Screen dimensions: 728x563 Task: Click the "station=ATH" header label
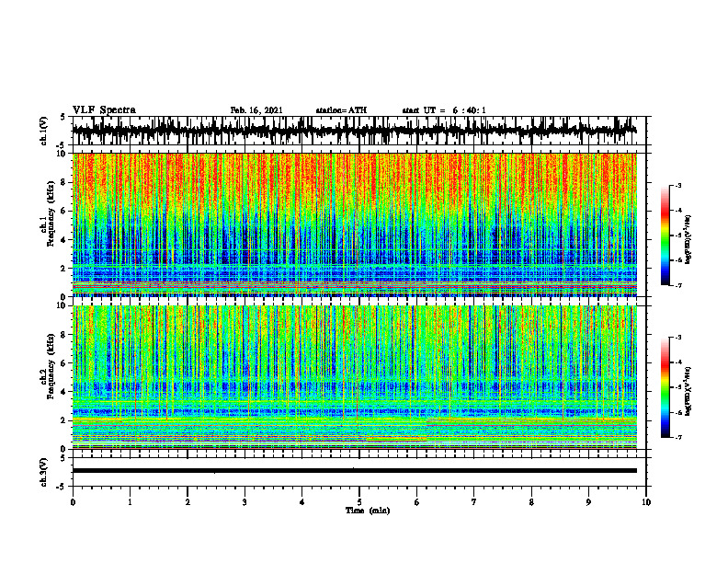tap(341, 110)
